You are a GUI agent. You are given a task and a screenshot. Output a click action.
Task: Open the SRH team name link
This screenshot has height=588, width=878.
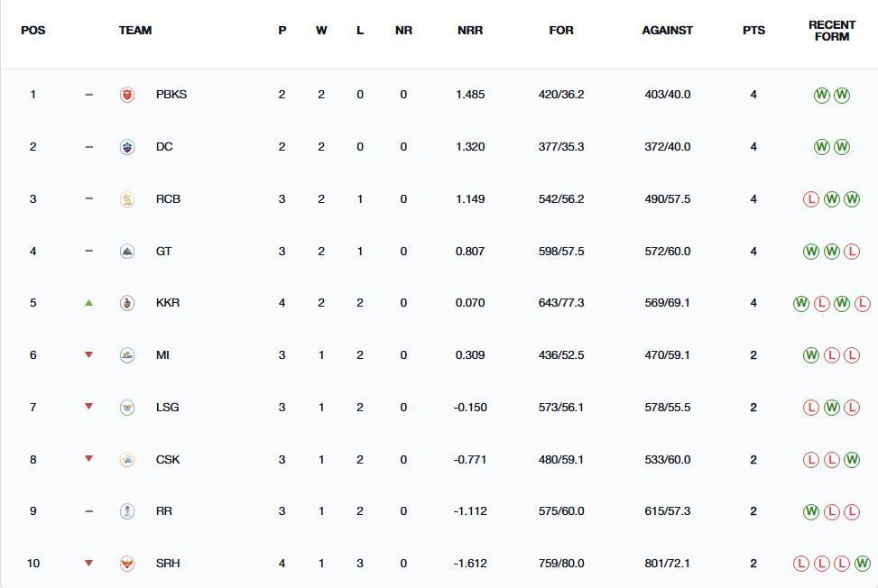point(168,564)
